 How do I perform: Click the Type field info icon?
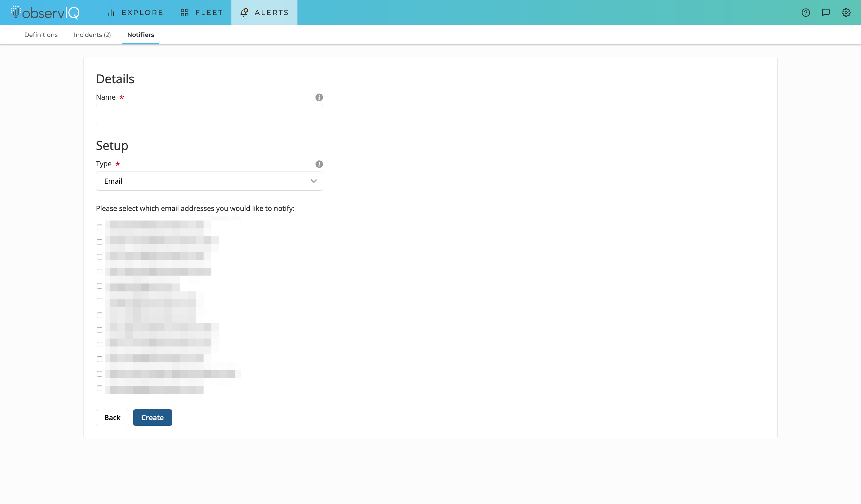tap(319, 164)
